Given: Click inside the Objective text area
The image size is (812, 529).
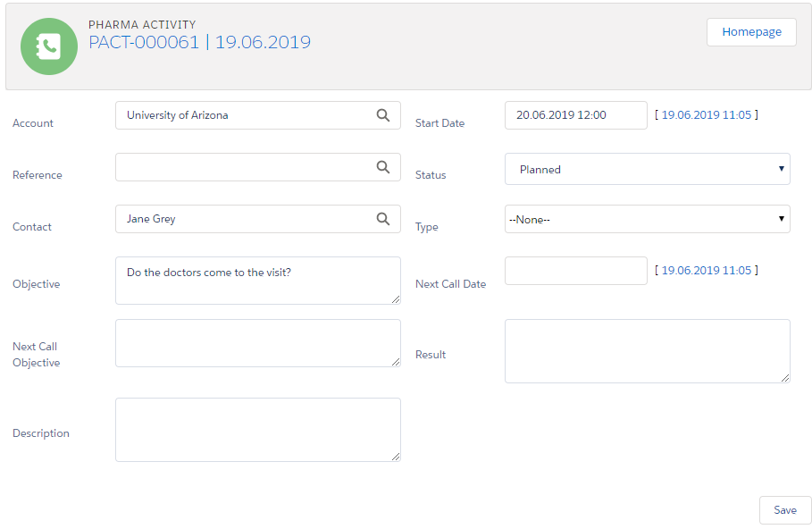Looking at the screenshot, I should point(257,281).
